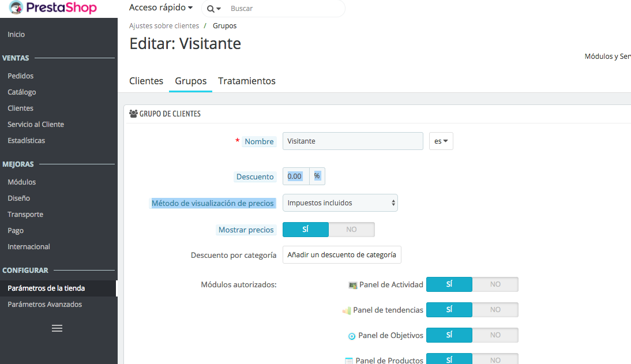The width and height of the screenshot is (631, 364).
Task: Follow Ajustes sobre clientes breadcrumb link
Action: click(164, 26)
